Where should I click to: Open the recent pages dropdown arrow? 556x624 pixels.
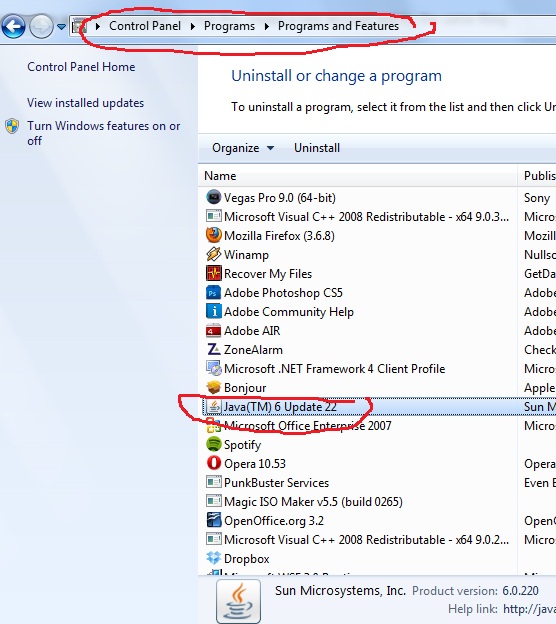point(61,27)
